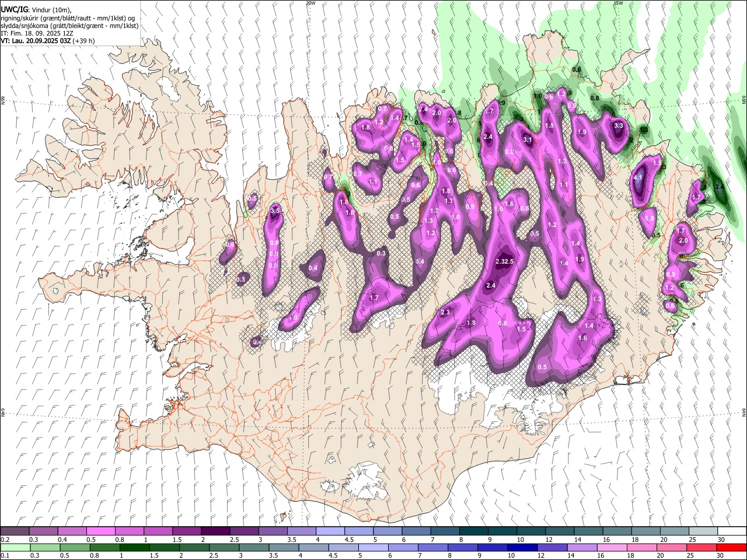This screenshot has height=560, width=747.
Task: Click upper legend swatch between 2 and 2.5
Action: tap(216, 531)
